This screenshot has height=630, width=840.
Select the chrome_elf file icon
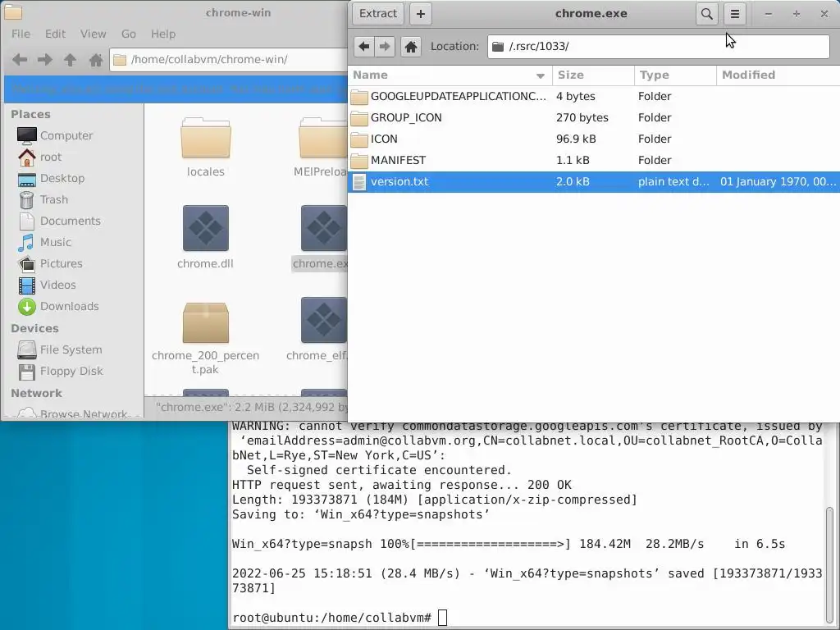323,322
